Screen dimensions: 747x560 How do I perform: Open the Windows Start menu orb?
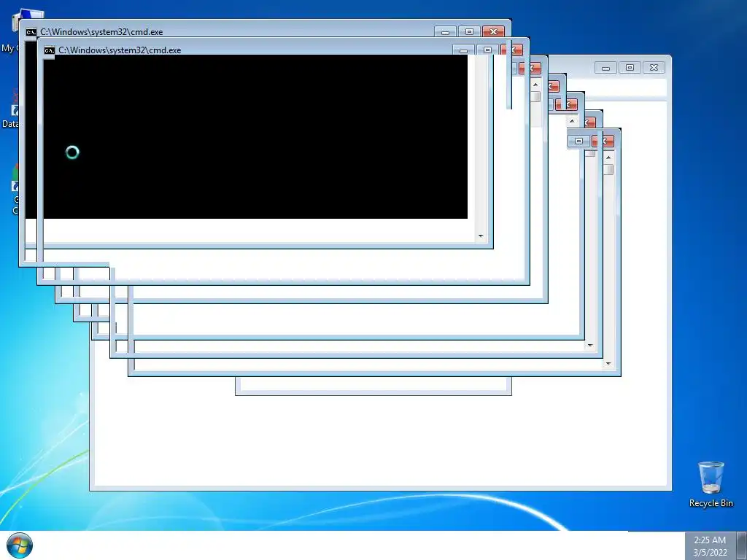20,545
